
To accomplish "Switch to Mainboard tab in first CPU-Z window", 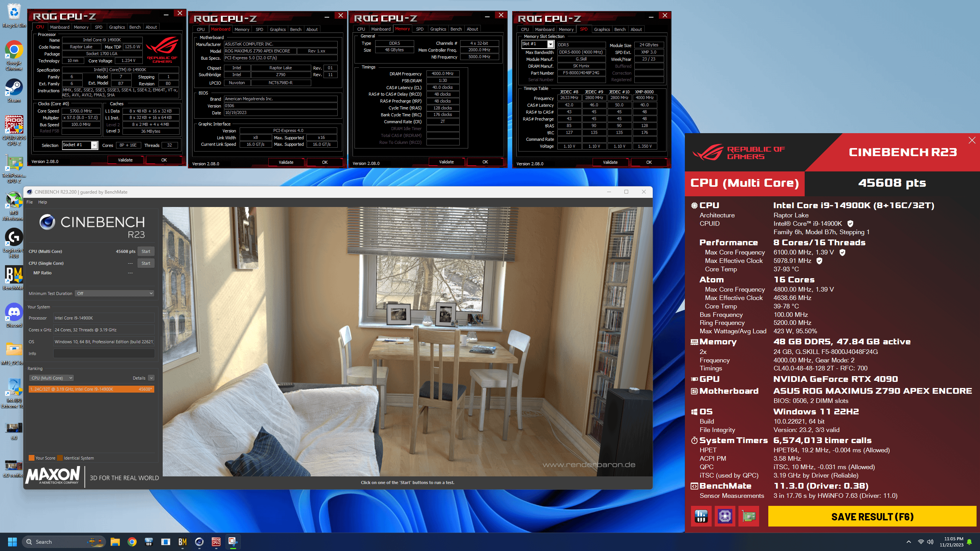I will [60, 27].
